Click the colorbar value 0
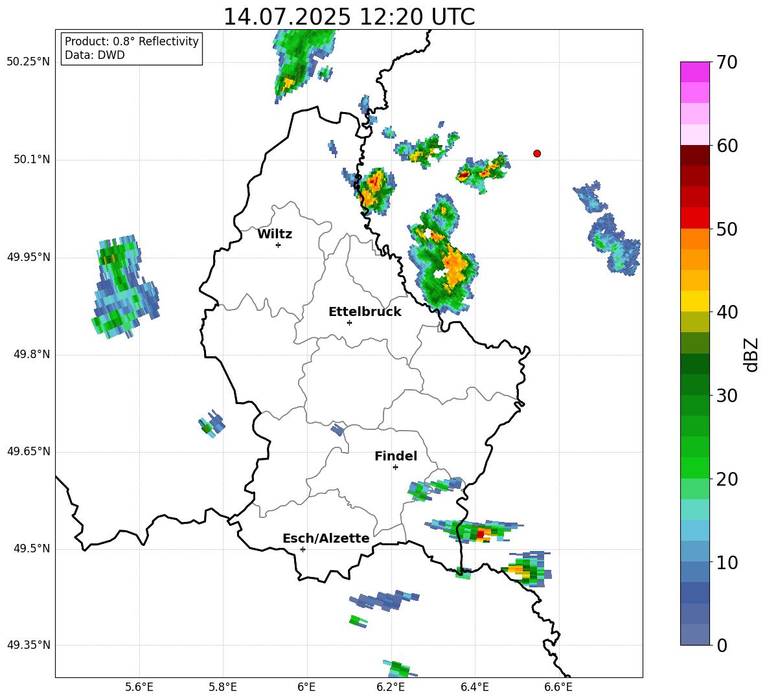The width and height of the screenshot is (767, 700). pyautogui.click(x=722, y=645)
